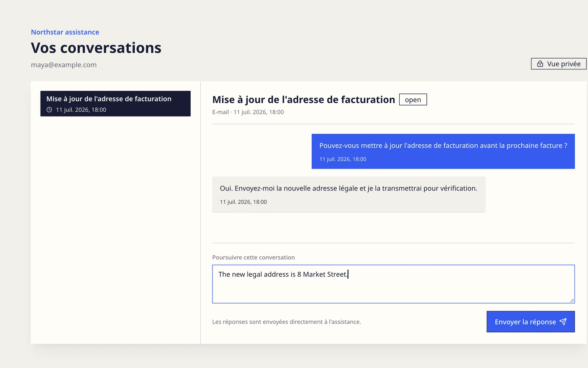Viewport: 588px width, 368px height.
Task: Click the open status badge
Action: (413, 100)
